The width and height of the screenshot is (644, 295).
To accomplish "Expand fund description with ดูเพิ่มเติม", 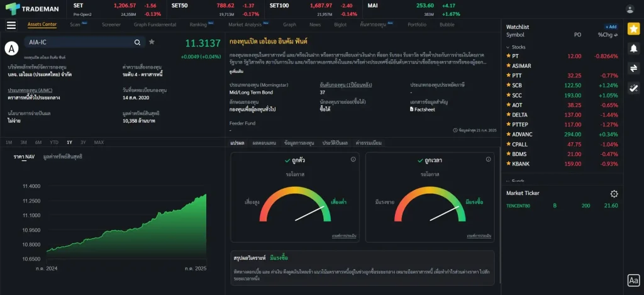I will (236, 72).
